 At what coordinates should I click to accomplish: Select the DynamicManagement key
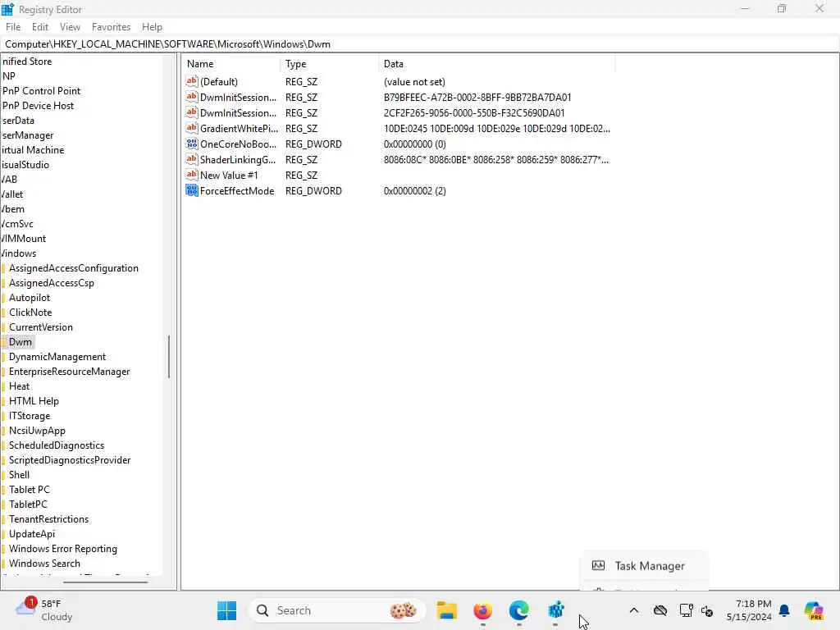coord(57,357)
